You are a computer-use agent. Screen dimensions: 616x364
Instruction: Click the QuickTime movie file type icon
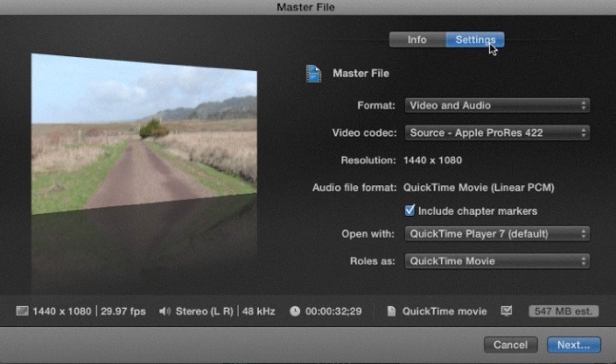coord(391,311)
